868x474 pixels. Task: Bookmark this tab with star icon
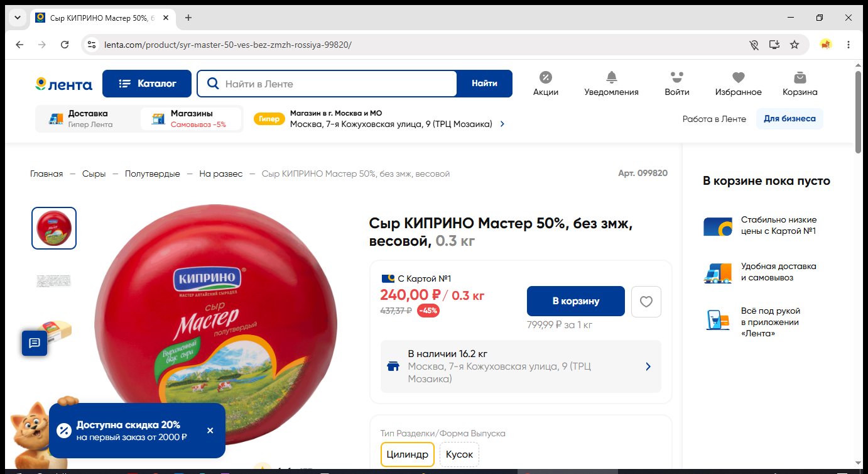(795, 45)
